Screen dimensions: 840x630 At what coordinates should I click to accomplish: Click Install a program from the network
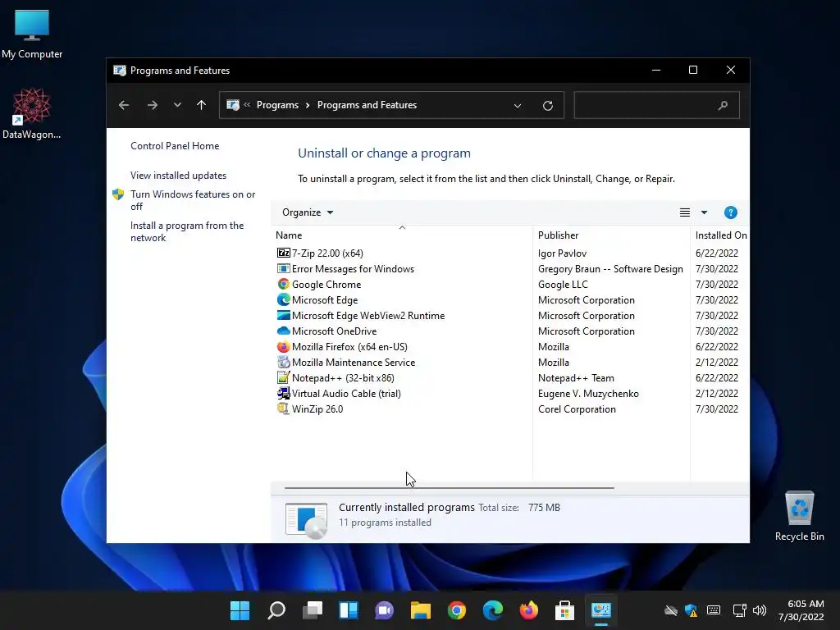click(187, 231)
